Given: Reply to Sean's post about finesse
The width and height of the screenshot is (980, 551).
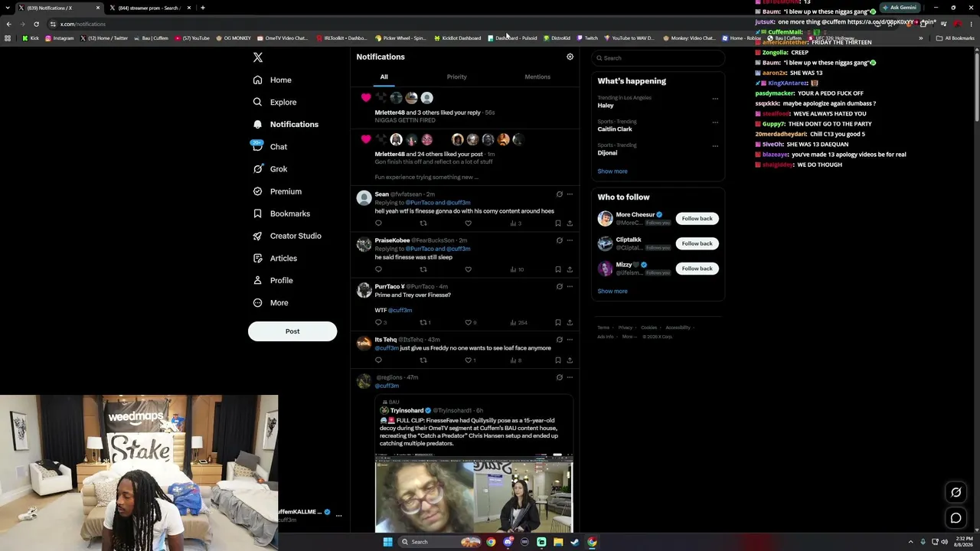Looking at the screenshot, I should click(378, 223).
